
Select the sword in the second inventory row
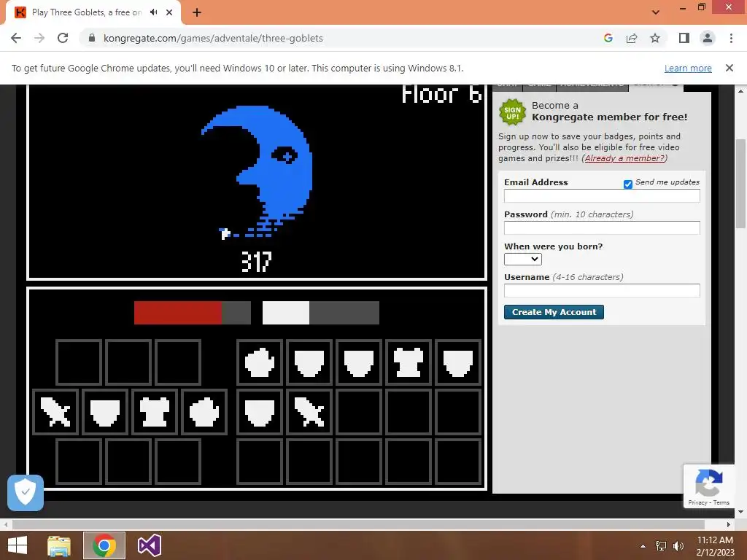[x=309, y=412]
